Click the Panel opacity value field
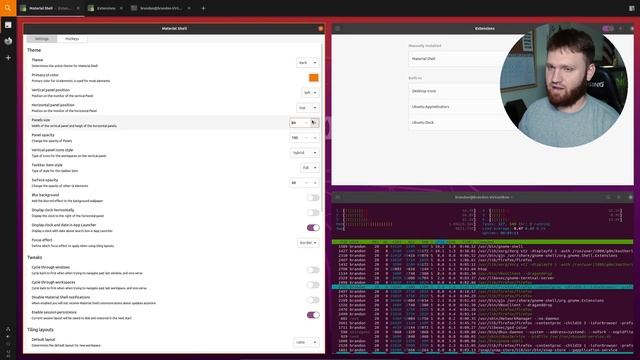640x360 pixels. pos(296,138)
